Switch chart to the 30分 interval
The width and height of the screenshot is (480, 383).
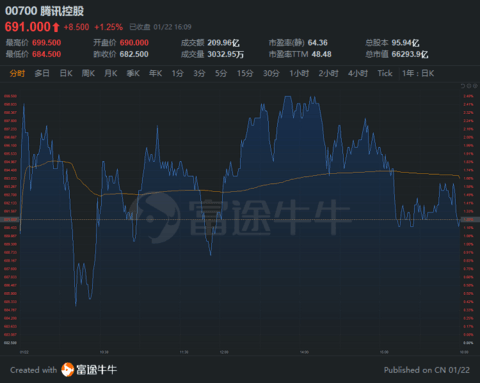click(271, 73)
